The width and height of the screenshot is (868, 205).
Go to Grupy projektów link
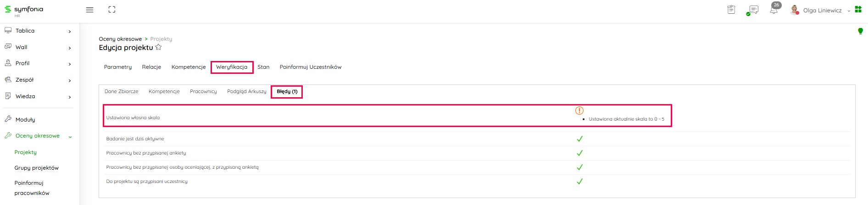click(x=37, y=168)
